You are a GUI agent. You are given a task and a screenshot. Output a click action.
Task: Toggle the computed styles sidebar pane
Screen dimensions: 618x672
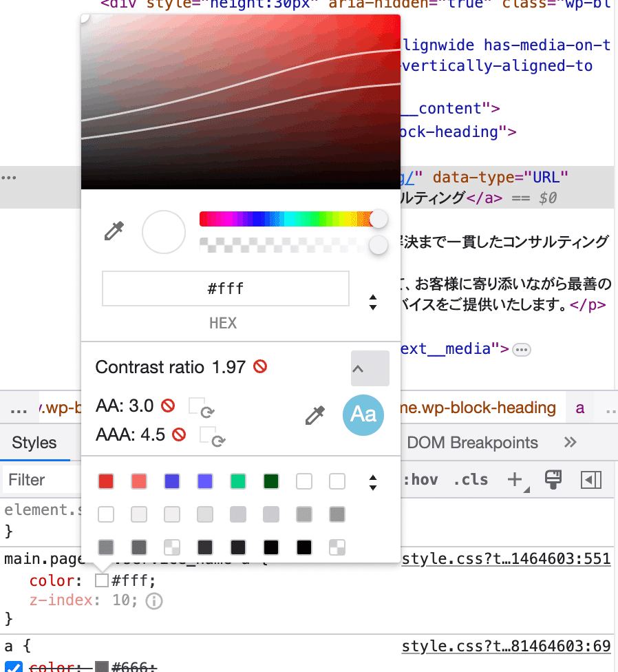click(x=591, y=480)
